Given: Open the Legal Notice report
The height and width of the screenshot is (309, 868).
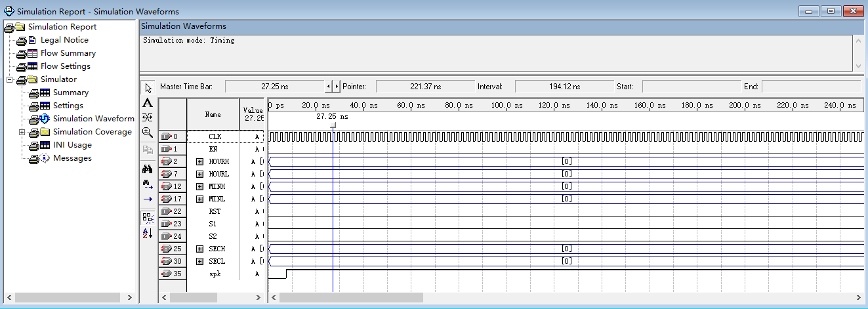Looking at the screenshot, I should [x=64, y=40].
